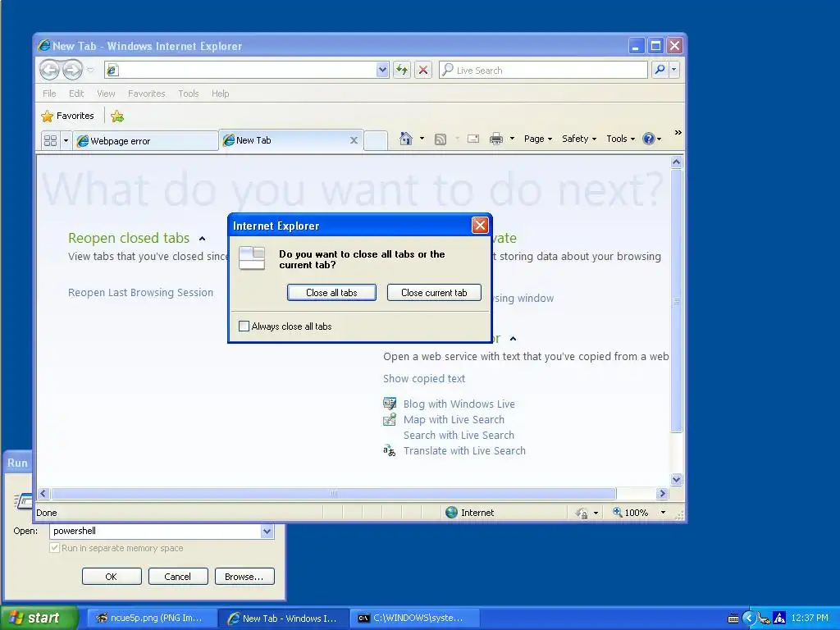
Task: Open the Tab List dropdown arrow
Action: (66, 141)
